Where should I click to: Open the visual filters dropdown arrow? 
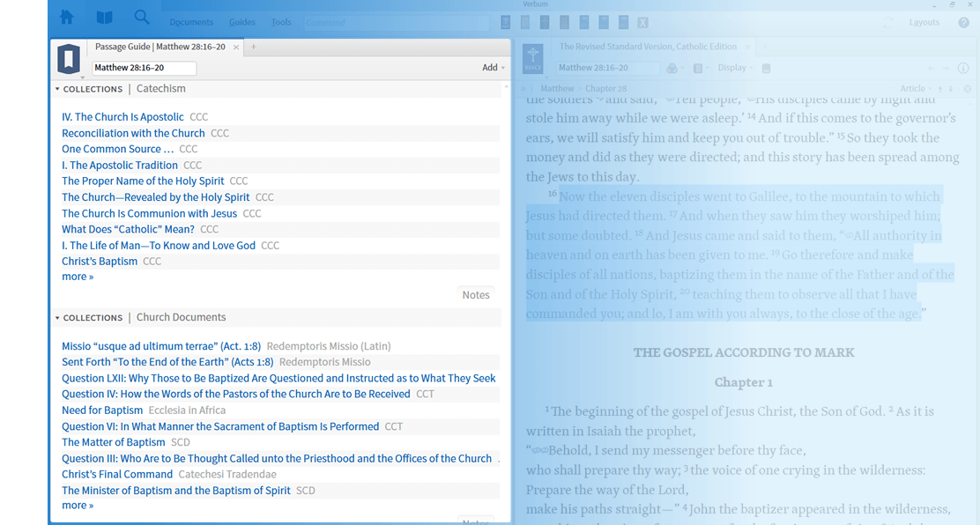point(682,68)
